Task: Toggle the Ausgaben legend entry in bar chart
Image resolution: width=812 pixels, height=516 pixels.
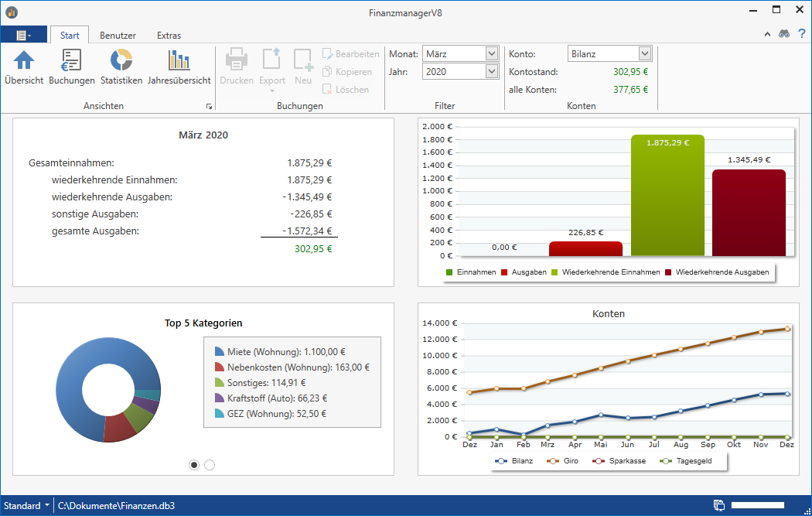Action: [524, 272]
